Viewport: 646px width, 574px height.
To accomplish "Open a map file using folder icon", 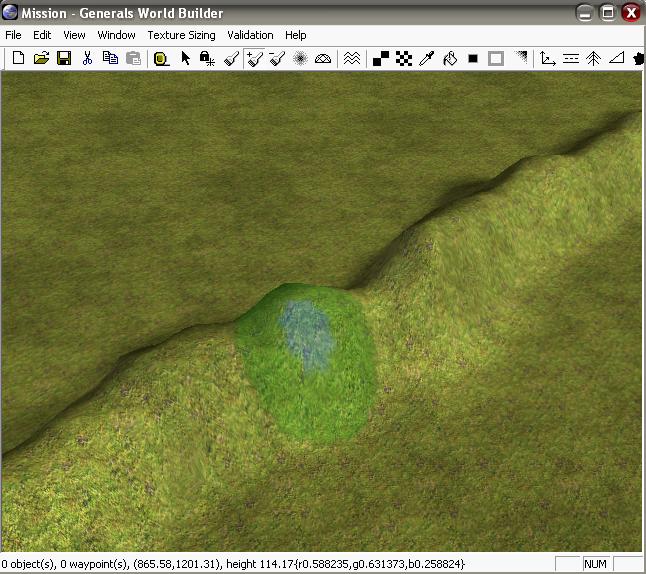I will pyautogui.click(x=41, y=58).
